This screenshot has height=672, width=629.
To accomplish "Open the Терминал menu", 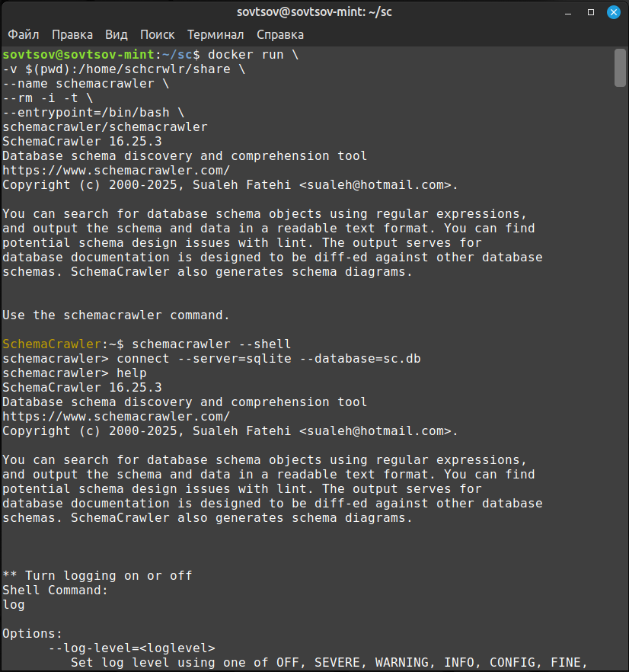I will coord(216,35).
